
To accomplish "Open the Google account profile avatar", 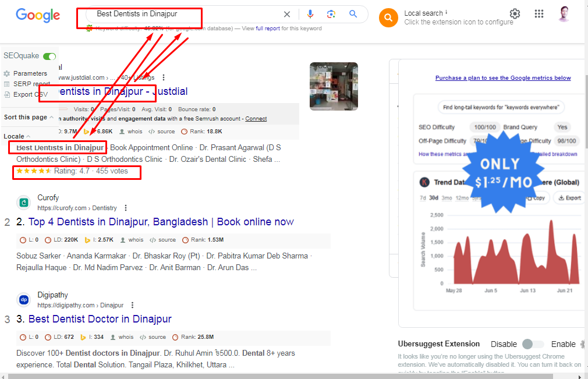I will [x=564, y=14].
